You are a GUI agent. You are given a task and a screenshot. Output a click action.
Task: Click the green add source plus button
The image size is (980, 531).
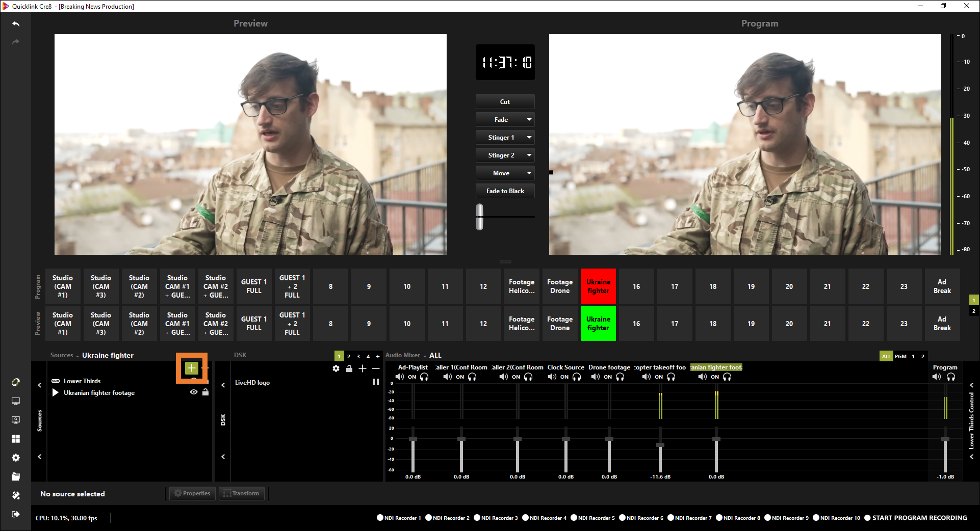tap(191, 368)
